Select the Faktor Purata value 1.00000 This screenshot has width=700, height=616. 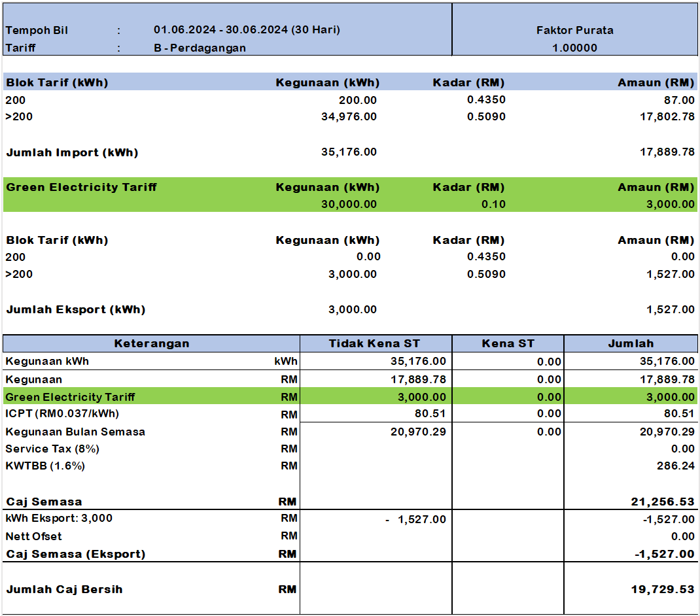575,47
